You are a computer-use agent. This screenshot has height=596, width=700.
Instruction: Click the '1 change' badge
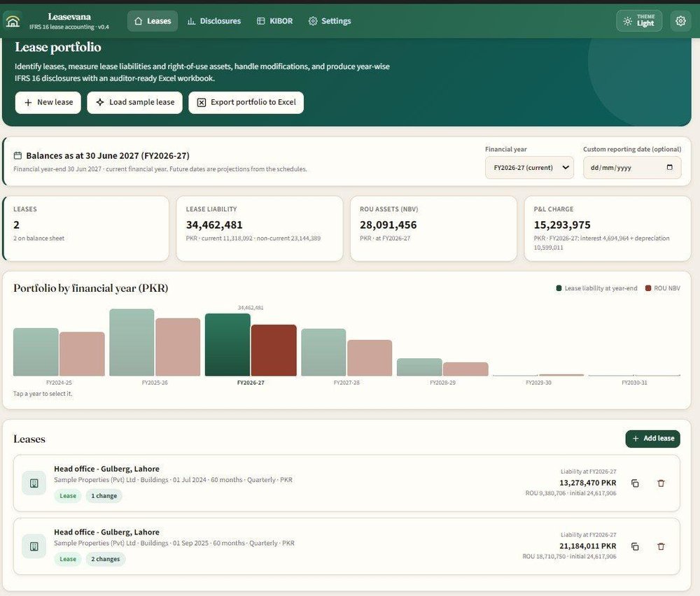pos(104,496)
